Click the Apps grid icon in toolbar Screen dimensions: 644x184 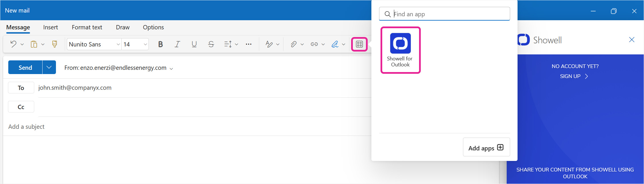point(359,44)
